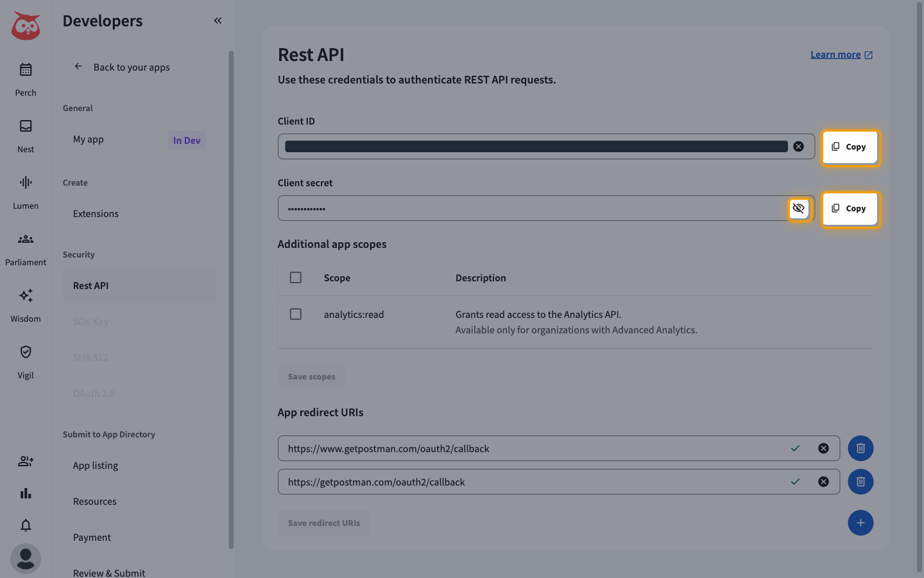The width and height of the screenshot is (924, 578).
Task: Clear the https://getpostman.com redirect URI
Action: coord(823,482)
